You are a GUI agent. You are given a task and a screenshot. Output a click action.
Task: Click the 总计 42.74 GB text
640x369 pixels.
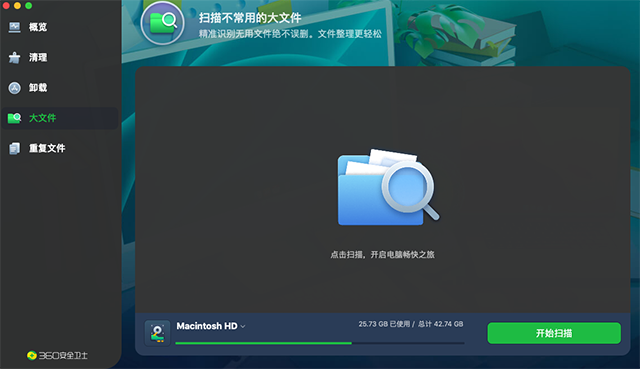(440, 324)
